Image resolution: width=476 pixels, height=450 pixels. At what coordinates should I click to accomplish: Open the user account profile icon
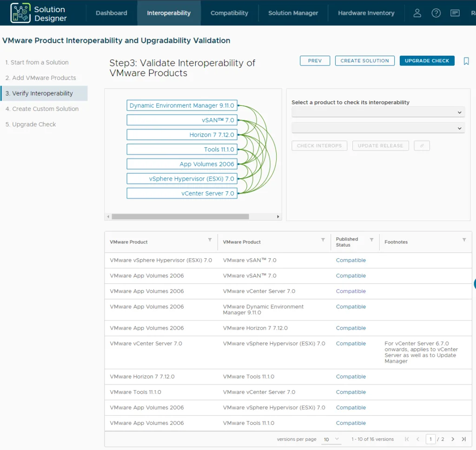pos(417,13)
